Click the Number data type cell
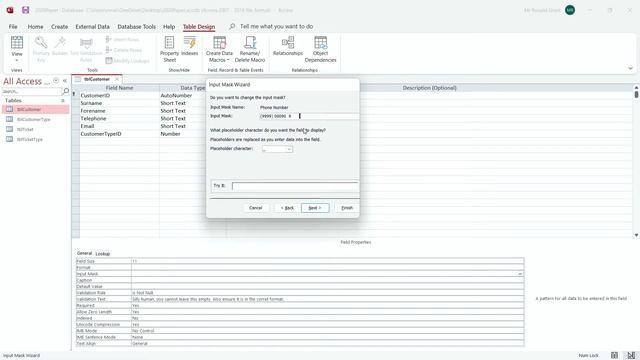Image resolution: width=640 pixels, height=360 pixels. [183, 134]
